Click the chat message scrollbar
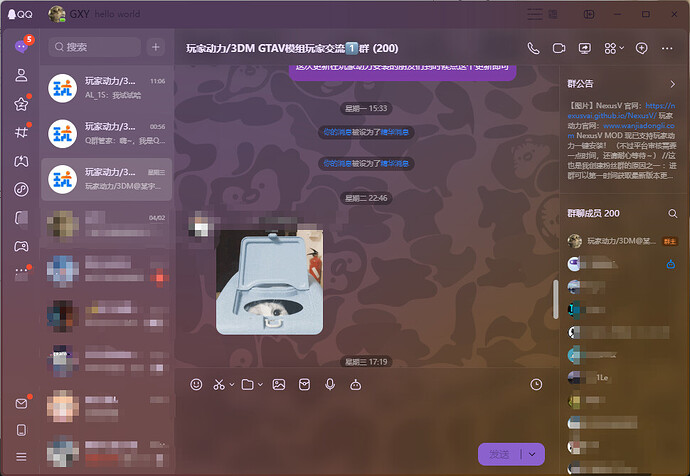The height and width of the screenshot is (476, 690). pyautogui.click(x=555, y=299)
